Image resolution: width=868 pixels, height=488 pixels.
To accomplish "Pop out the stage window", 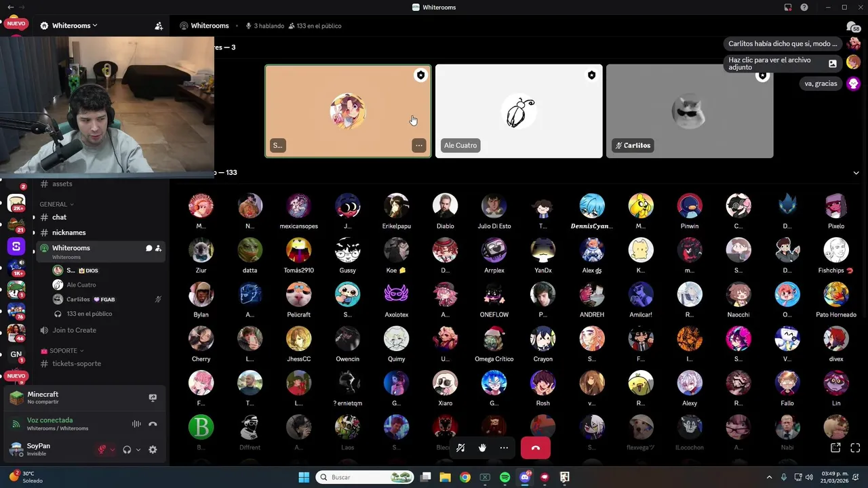I will pyautogui.click(x=835, y=448).
